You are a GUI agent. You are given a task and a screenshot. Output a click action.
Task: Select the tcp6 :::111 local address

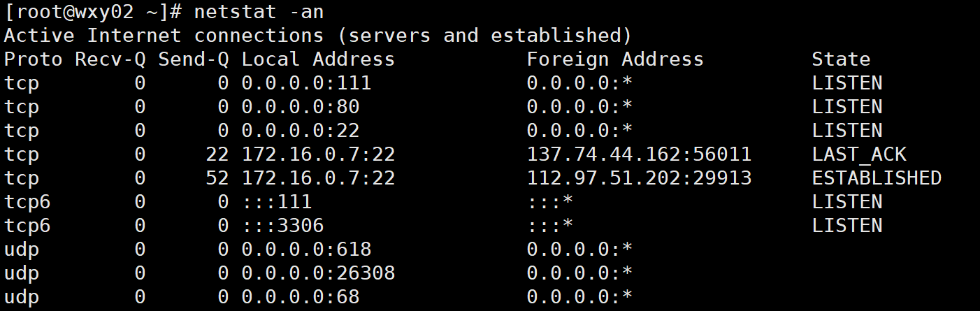(277, 201)
